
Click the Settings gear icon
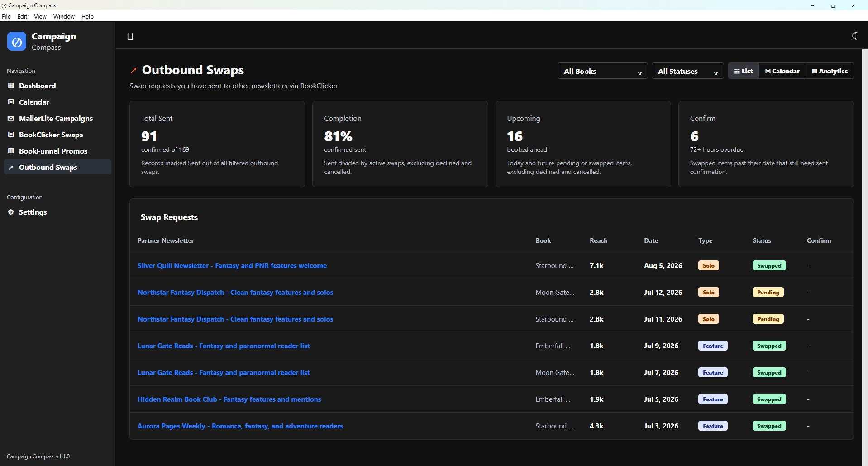[x=11, y=212]
